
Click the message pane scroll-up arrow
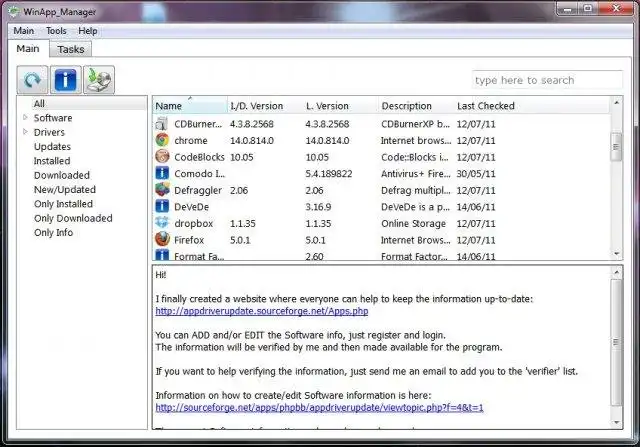click(x=616, y=272)
